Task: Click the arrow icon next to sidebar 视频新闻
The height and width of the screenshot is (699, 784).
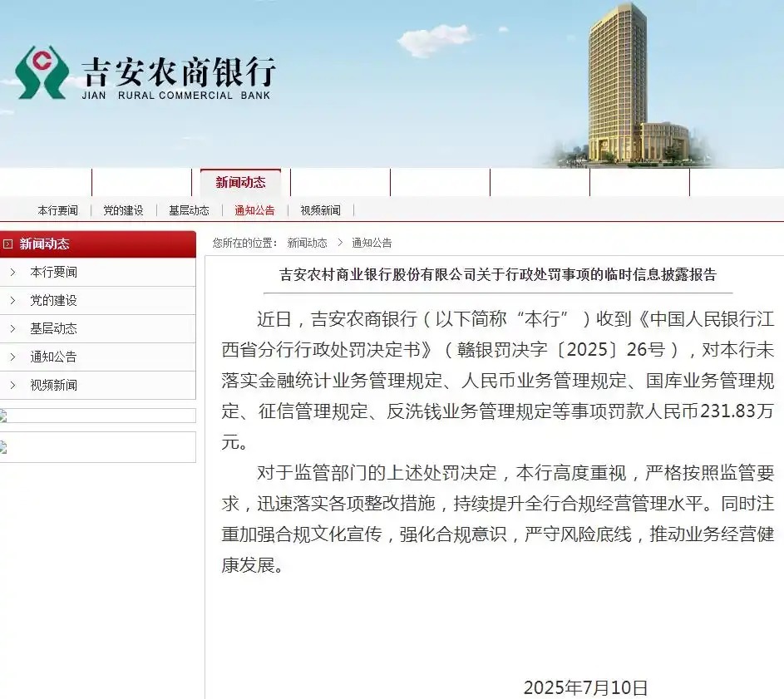Action: pos(12,386)
